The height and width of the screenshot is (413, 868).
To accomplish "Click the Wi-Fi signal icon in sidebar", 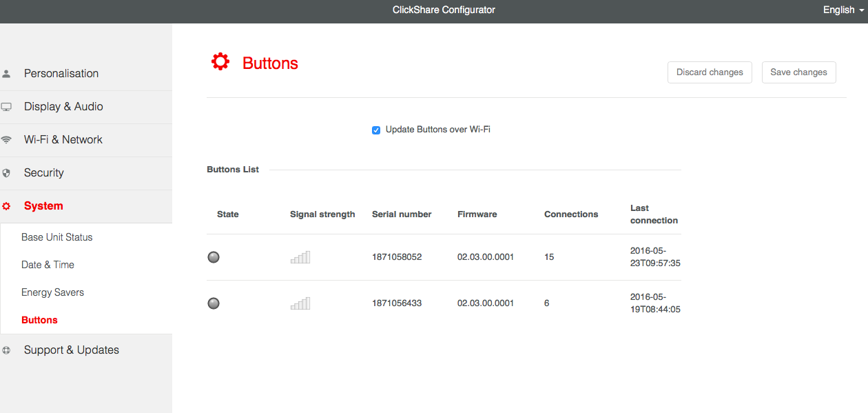I will [x=6, y=140].
